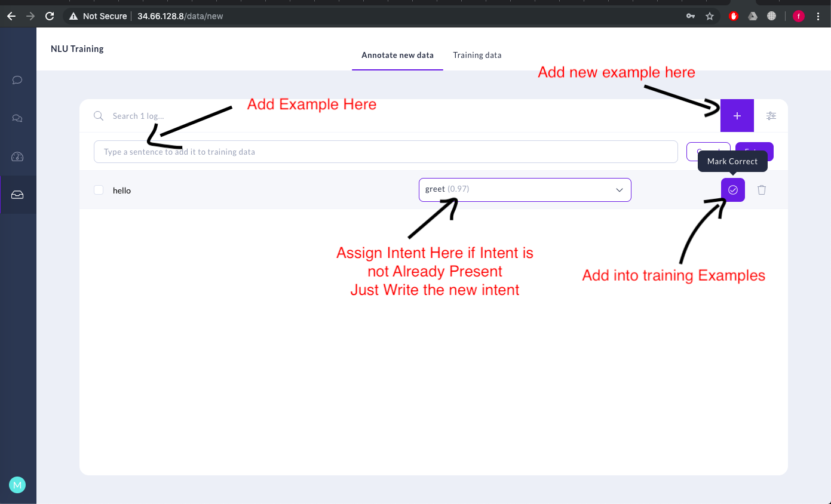This screenshot has height=504, width=831.
Task: Open Chrome's three-dot browser menu
Action: click(818, 16)
